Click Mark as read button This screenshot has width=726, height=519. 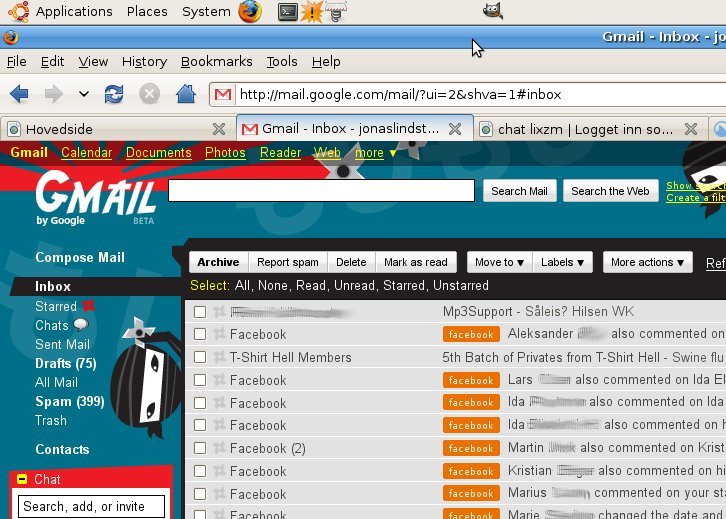click(x=416, y=262)
